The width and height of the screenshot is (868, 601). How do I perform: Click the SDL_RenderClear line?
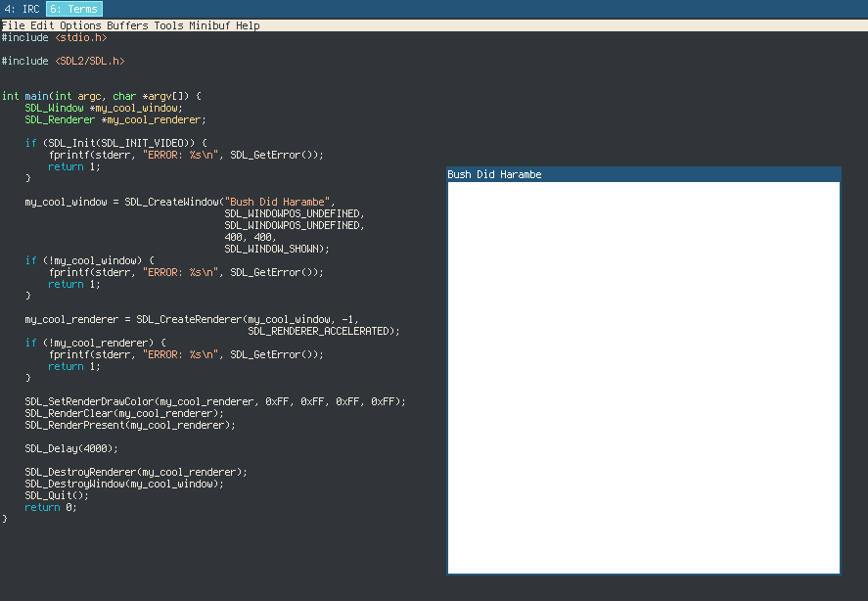click(x=124, y=413)
